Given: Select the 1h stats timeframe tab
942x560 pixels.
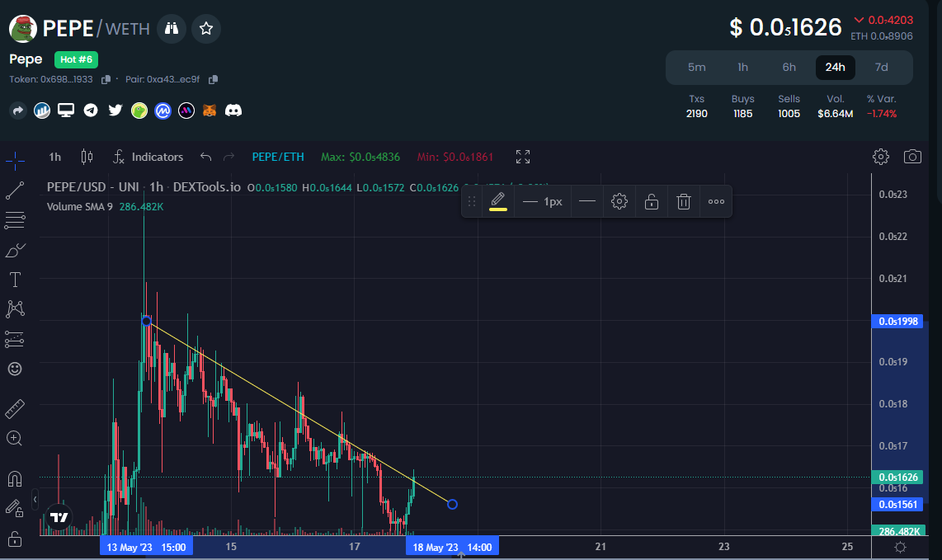Looking at the screenshot, I should (x=743, y=68).
